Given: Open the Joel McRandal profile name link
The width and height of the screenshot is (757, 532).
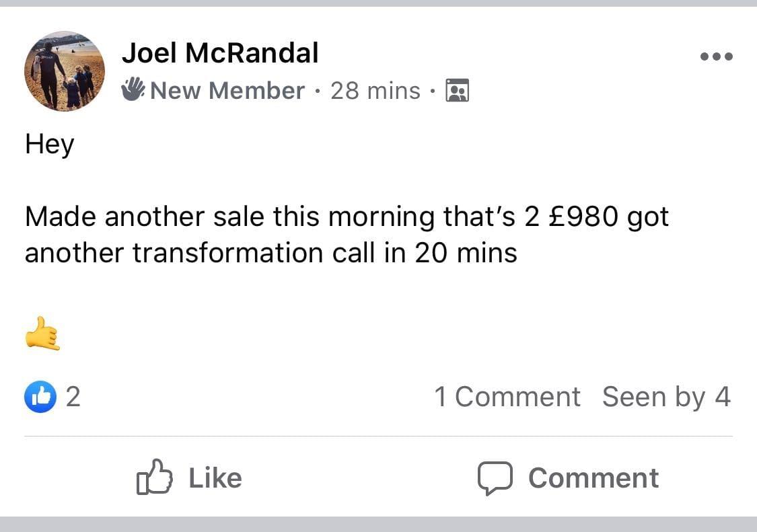Looking at the screenshot, I should [x=220, y=53].
